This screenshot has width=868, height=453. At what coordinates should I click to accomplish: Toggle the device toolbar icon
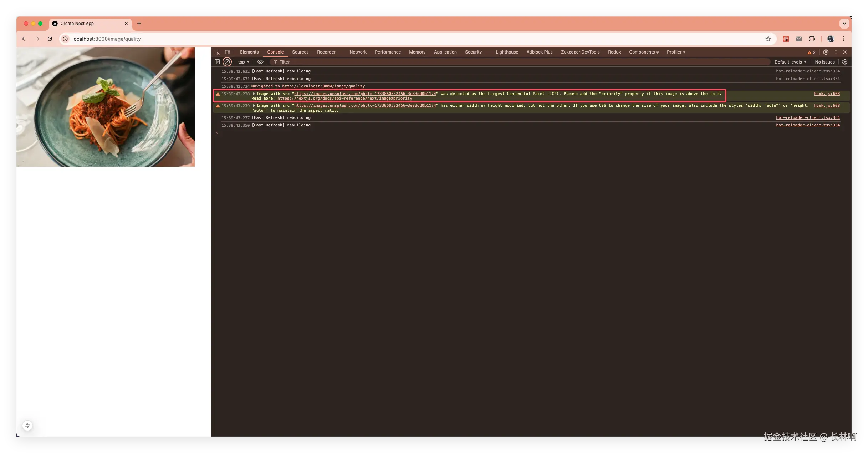pyautogui.click(x=227, y=52)
